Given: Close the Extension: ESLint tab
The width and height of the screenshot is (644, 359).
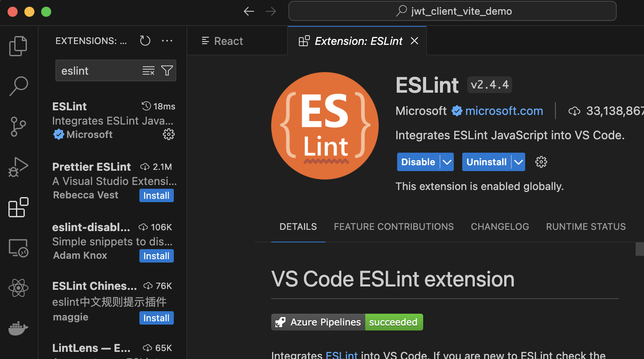Looking at the screenshot, I should point(414,41).
